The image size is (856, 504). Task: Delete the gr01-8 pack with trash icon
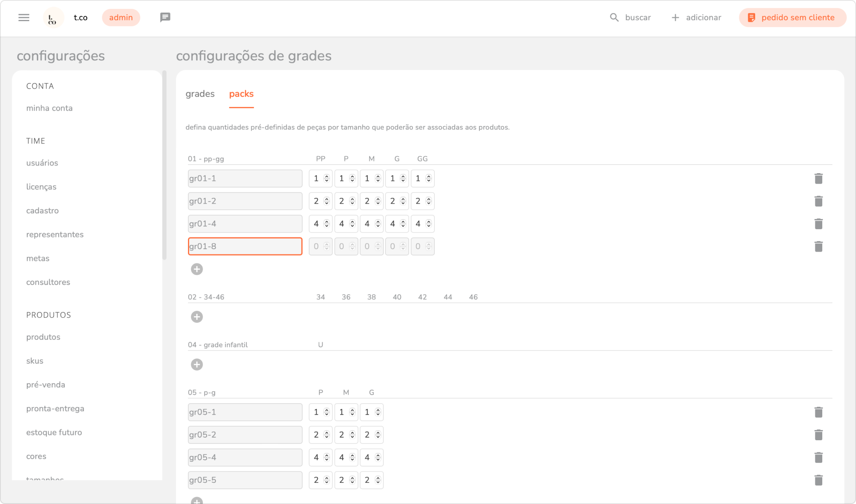pyautogui.click(x=819, y=246)
